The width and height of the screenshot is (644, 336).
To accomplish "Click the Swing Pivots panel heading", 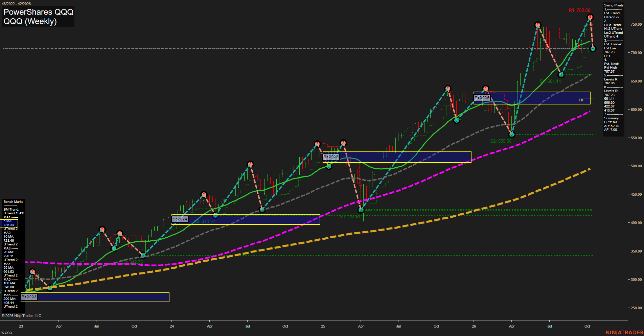I will (x=614, y=5).
